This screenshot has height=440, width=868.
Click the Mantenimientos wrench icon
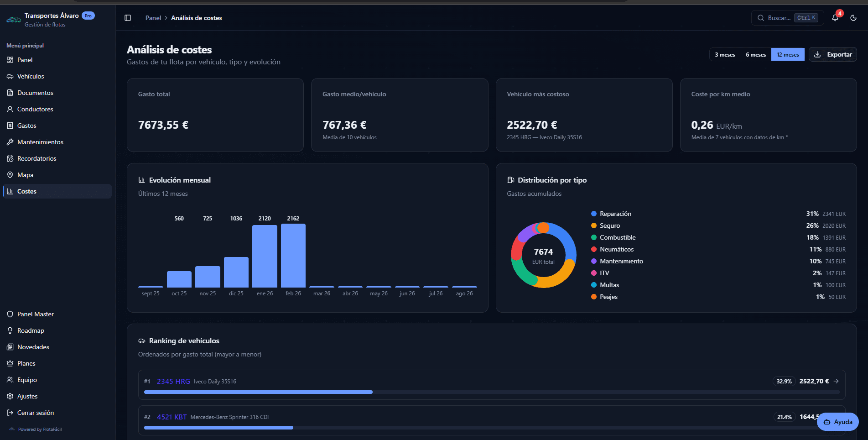[x=10, y=142]
